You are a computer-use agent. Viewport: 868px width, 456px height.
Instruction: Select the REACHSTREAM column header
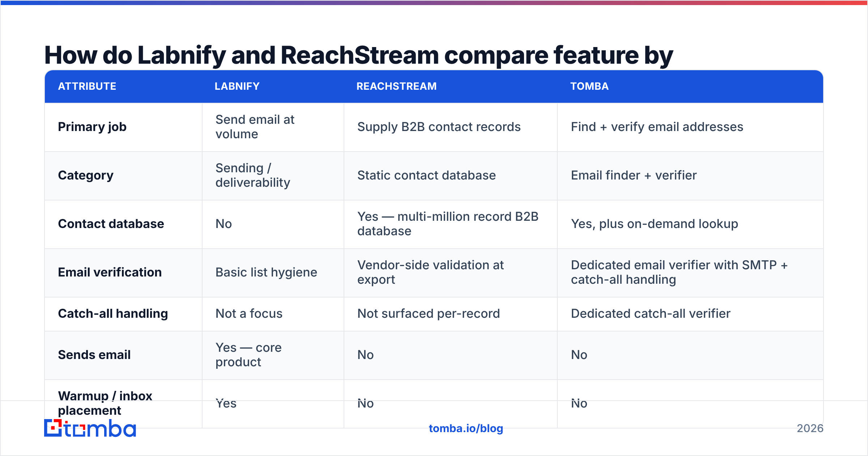[x=397, y=86]
